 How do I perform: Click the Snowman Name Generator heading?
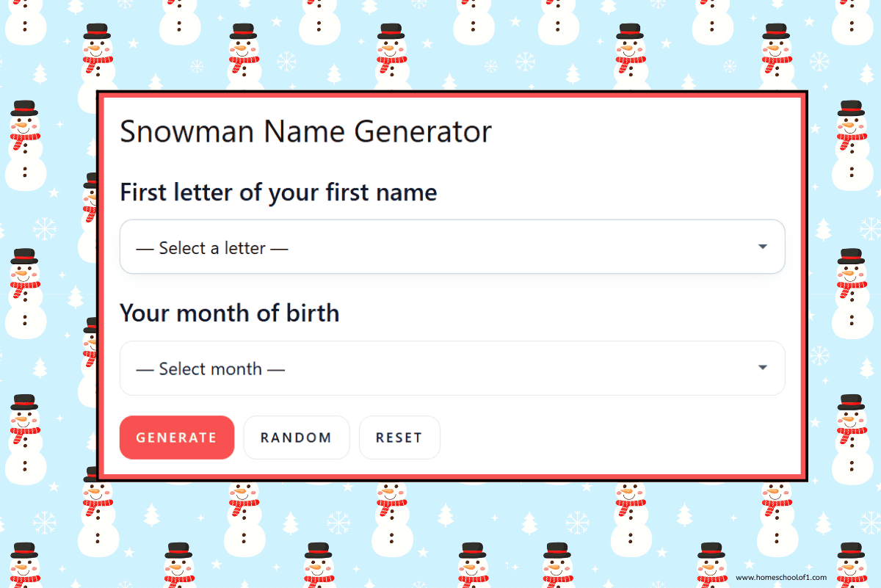click(305, 132)
